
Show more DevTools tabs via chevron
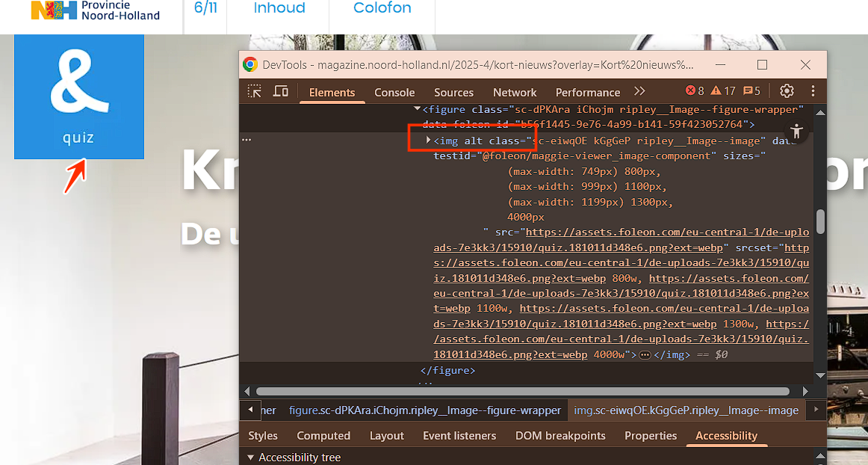click(x=639, y=91)
